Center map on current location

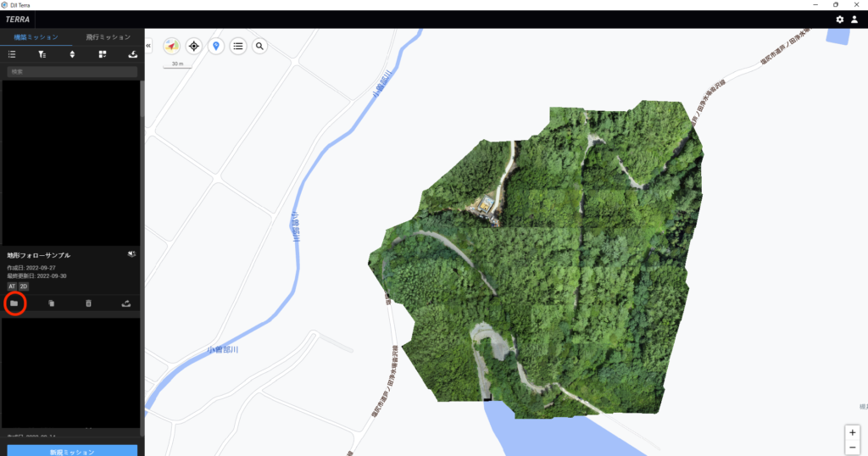click(x=194, y=46)
